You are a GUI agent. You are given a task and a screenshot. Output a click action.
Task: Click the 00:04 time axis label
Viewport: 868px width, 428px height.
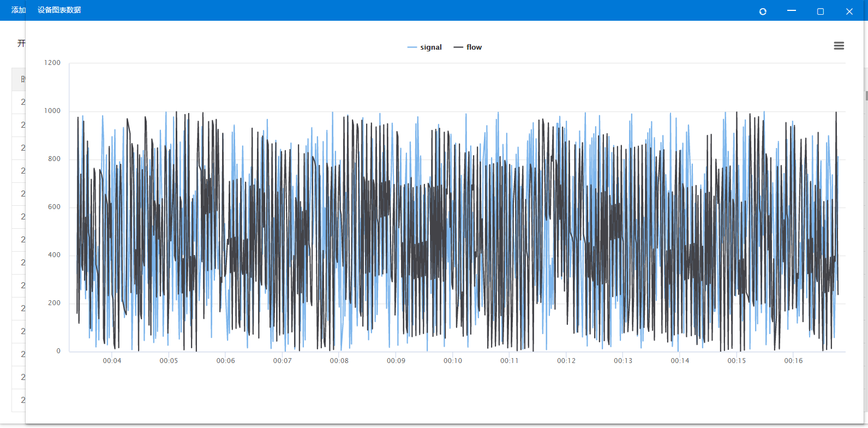pos(112,361)
